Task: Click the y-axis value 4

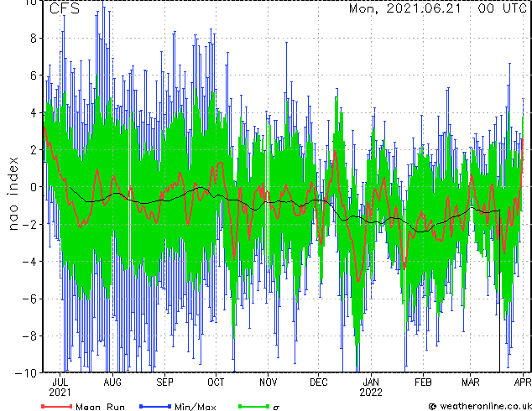Action: pos(34,113)
